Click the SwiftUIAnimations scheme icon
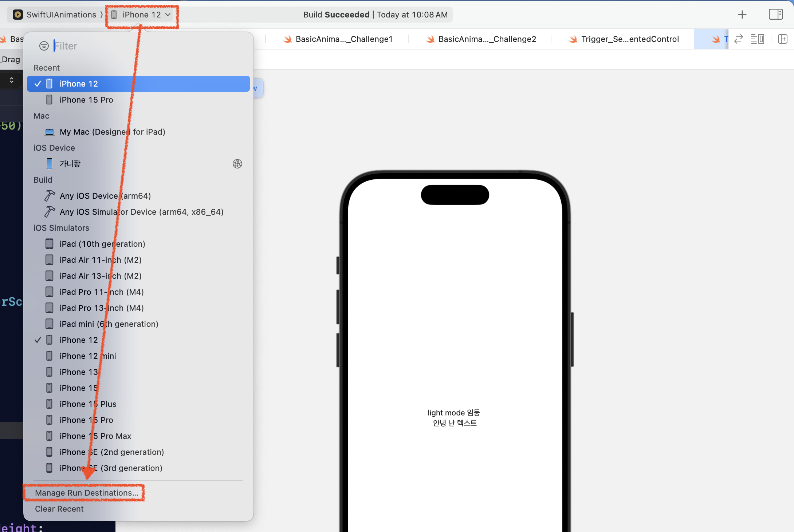The height and width of the screenshot is (532, 794). 17,15
